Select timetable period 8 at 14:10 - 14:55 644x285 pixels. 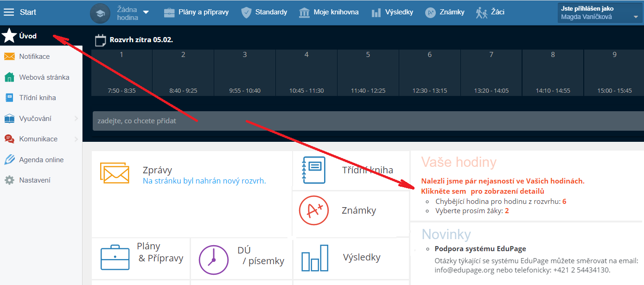(553, 73)
